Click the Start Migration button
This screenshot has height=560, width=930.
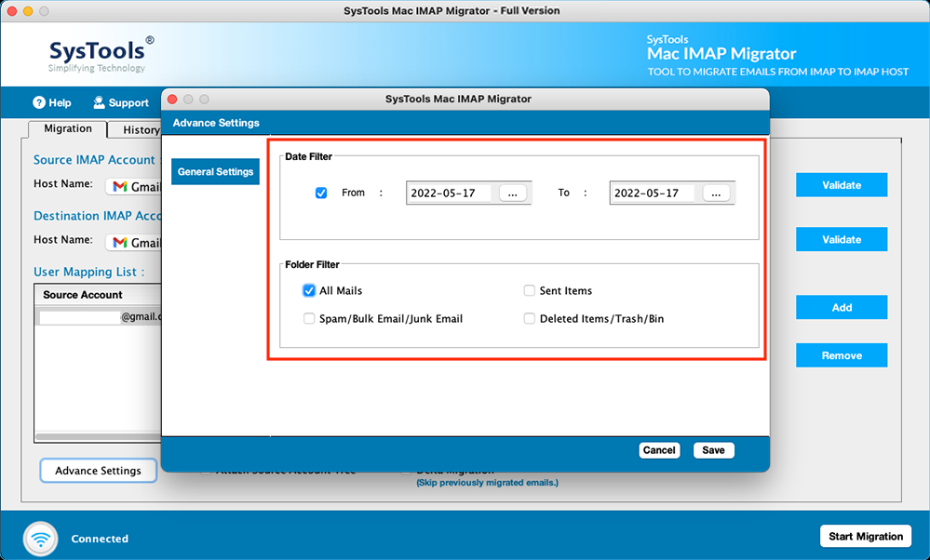tap(866, 537)
